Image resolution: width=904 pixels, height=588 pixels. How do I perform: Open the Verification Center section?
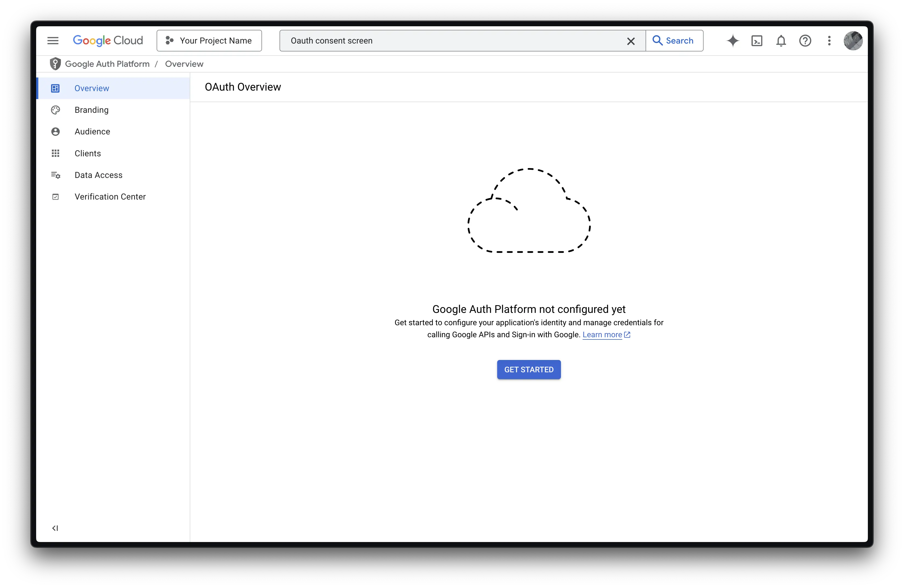[x=113, y=197]
